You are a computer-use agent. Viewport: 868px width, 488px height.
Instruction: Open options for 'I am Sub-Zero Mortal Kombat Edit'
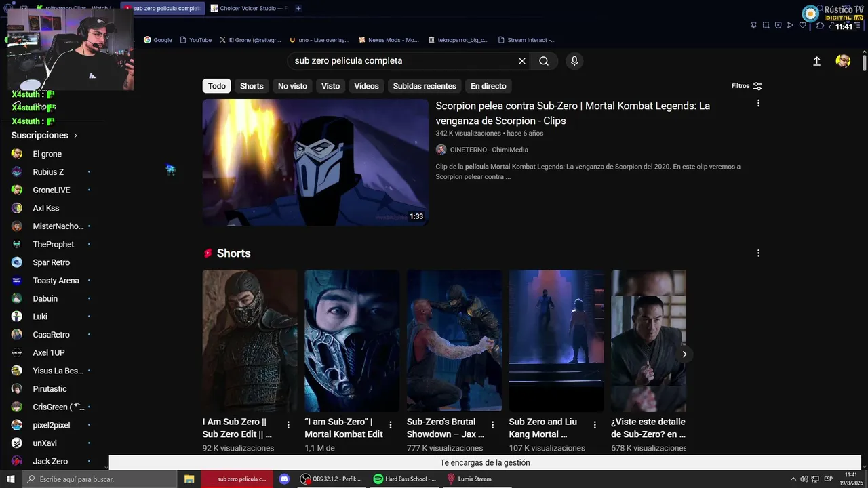[x=390, y=425]
